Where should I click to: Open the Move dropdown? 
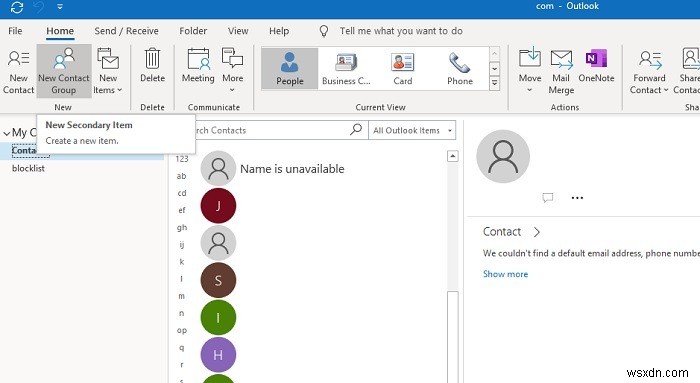pos(530,71)
